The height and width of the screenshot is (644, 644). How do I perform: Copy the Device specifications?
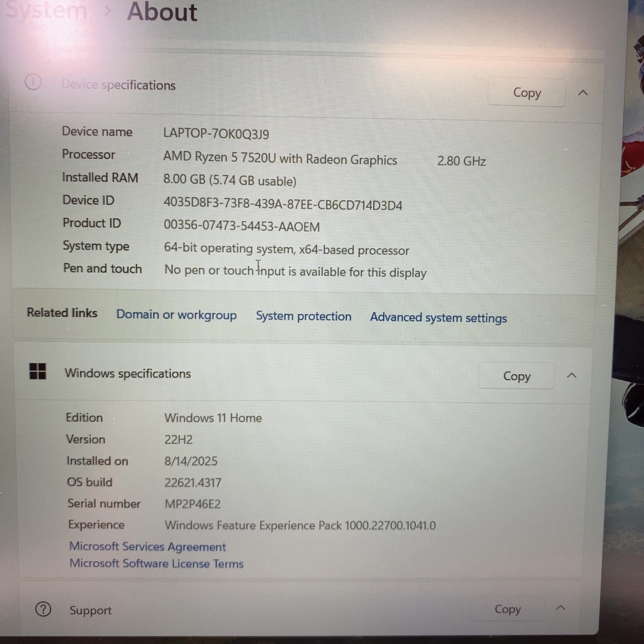pyautogui.click(x=526, y=93)
